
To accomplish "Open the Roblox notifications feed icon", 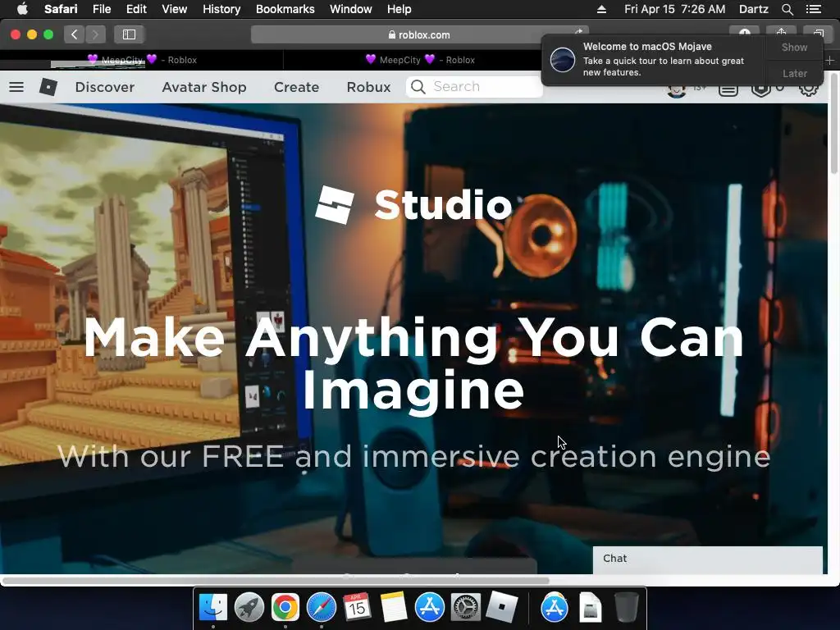I will click(728, 89).
